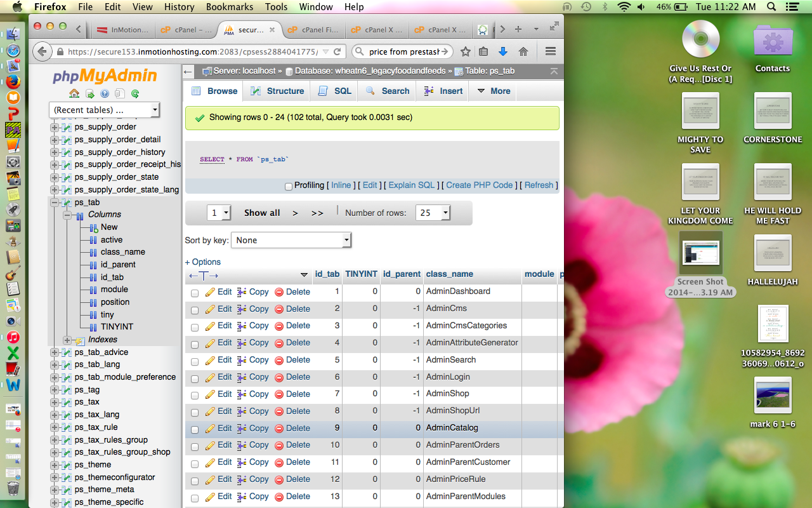Click the bookmark star icon
The height and width of the screenshot is (508, 812).
click(x=466, y=51)
